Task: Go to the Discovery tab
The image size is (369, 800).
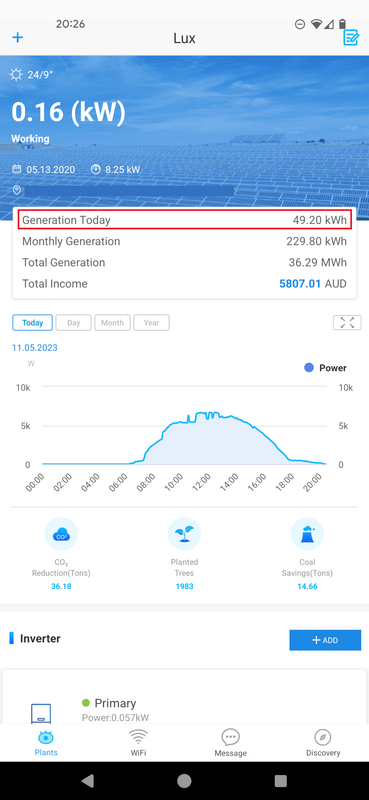Action: [x=323, y=743]
